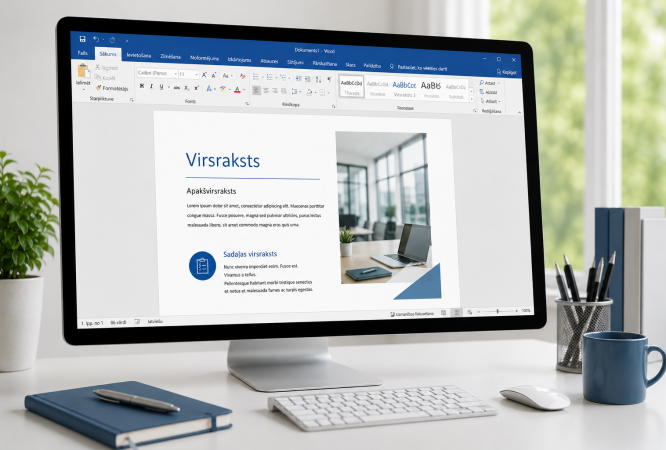The image size is (666, 450).
Task: Click the office photo in document
Action: (x=384, y=208)
